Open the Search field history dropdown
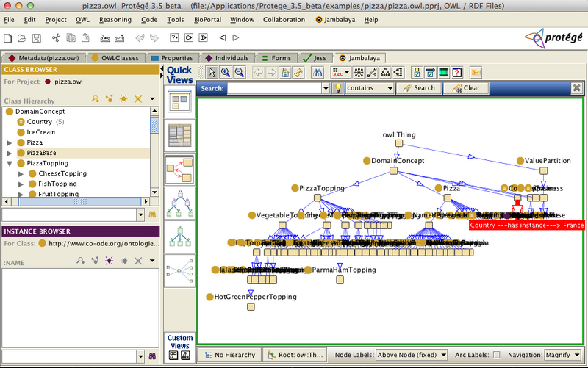Image resolution: width=588 pixels, height=368 pixels. click(x=326, y=88)
